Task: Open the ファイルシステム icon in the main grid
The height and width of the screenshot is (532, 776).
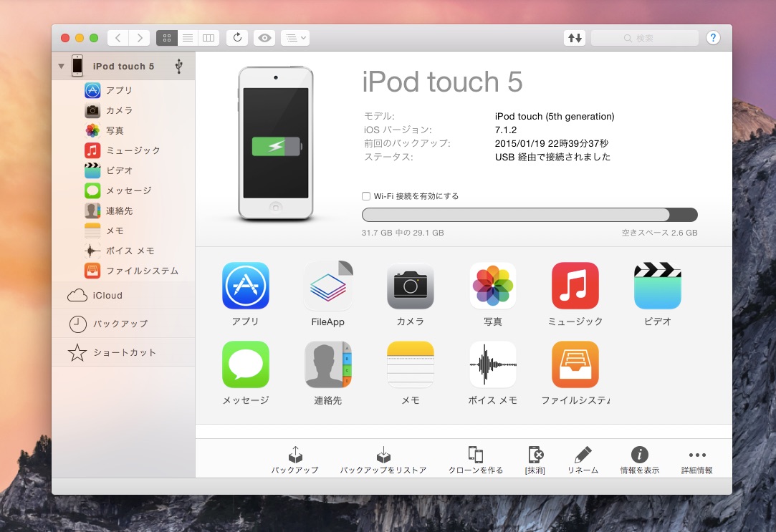Action: 575,364
